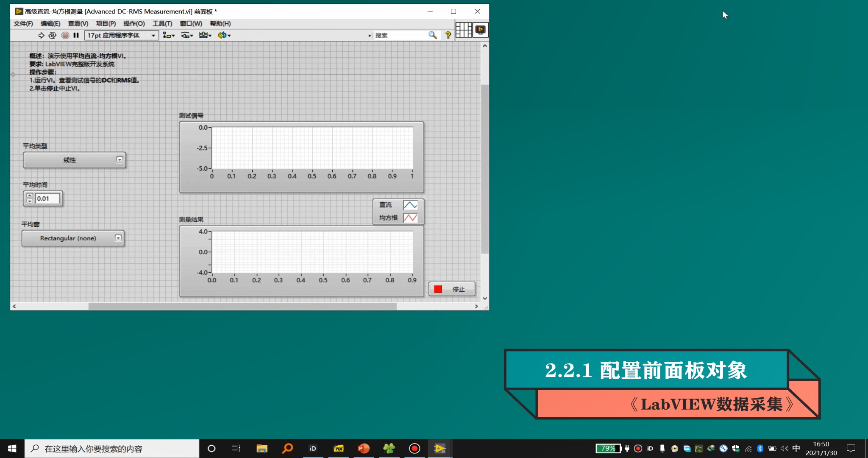This screenshot has height=458, width=868.
Task: Click the context help question icon
Action: pyautogui.click(x=448, y=35)
